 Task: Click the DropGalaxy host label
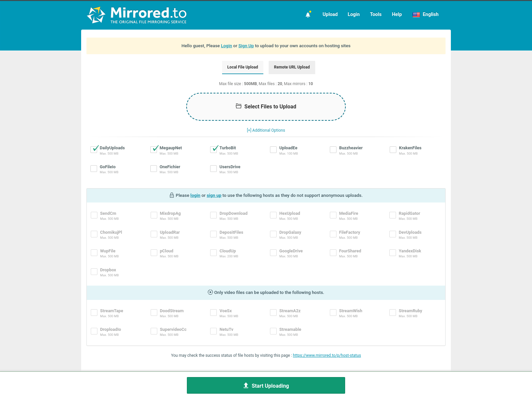(290, 232)
